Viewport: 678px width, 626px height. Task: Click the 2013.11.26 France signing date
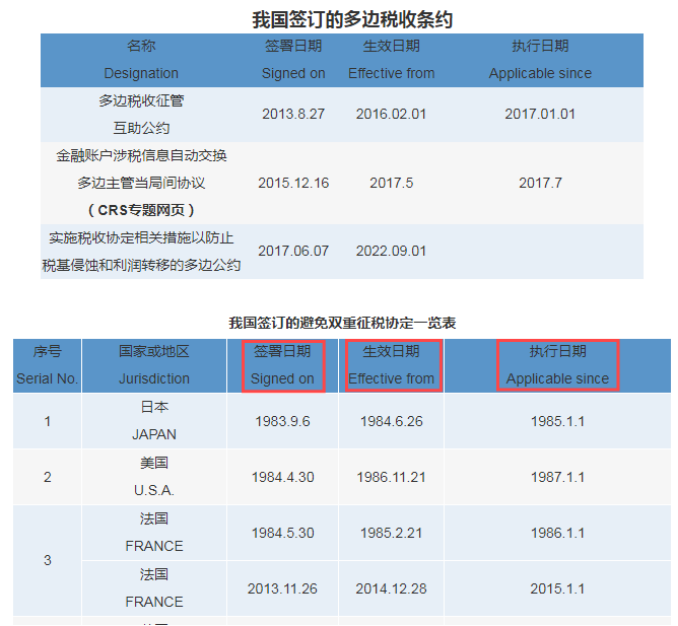point(282,588)
